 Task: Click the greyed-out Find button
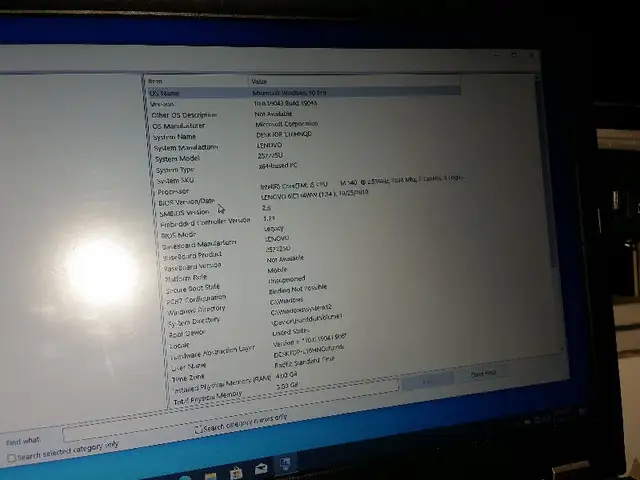[x=427, y=382]
